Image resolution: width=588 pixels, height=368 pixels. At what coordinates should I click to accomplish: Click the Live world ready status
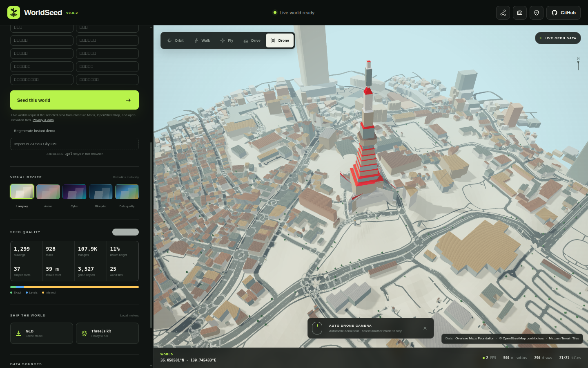click(294, 13)
